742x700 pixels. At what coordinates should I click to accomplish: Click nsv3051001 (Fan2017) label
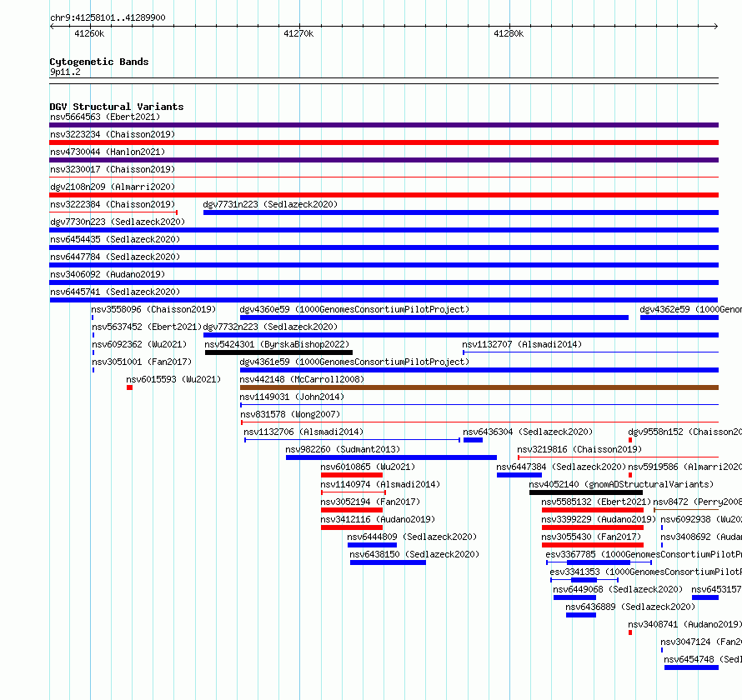click(142, 362)
